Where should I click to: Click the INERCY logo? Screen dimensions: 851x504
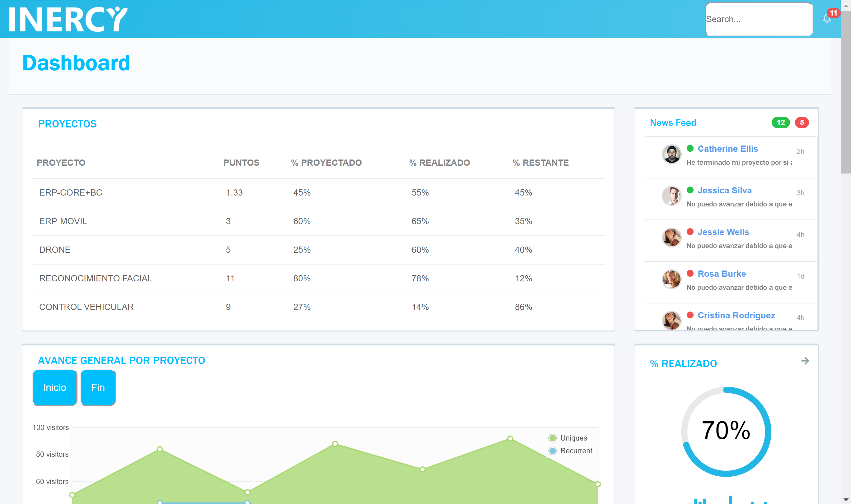pyautogui.click(x=68, y=19)
